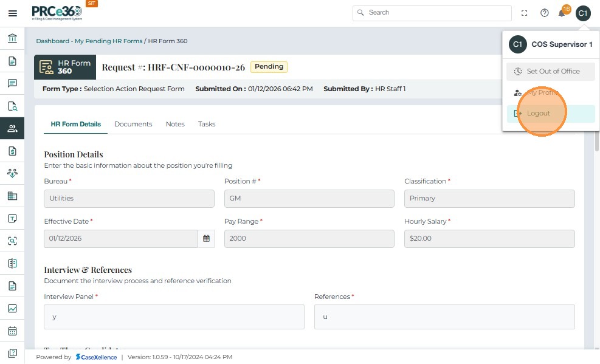Open the Effective Date calendar picker
Screen dimensions: 600x364
pos(207,238)
